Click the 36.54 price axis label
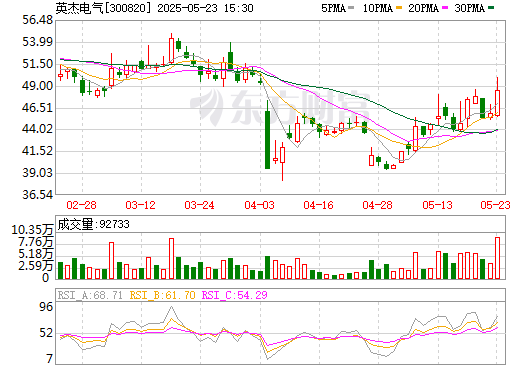 pyautogui.click(x=38, y=195)
